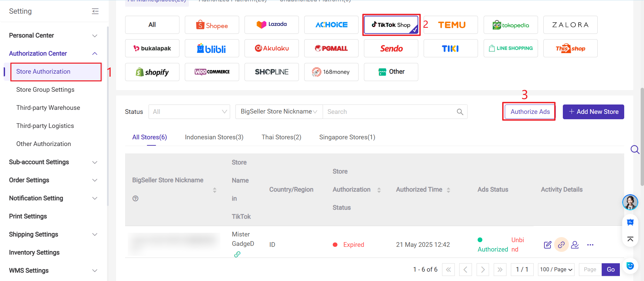Screen dimensions: 644x281
Task: Select the WooCommerce platform tile
Action: (212, 72)
